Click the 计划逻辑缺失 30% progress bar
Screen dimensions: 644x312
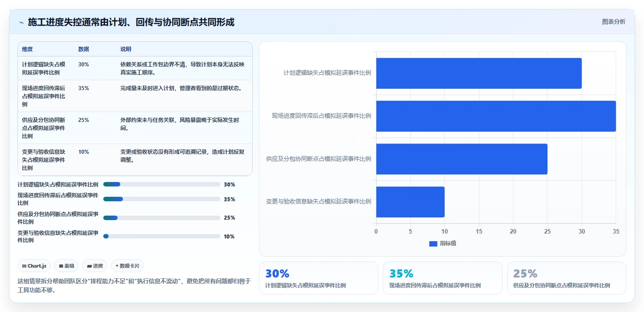[x=162, y=184]
